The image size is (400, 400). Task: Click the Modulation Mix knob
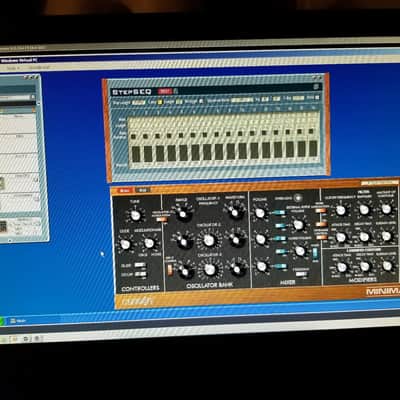click(149, 243)
